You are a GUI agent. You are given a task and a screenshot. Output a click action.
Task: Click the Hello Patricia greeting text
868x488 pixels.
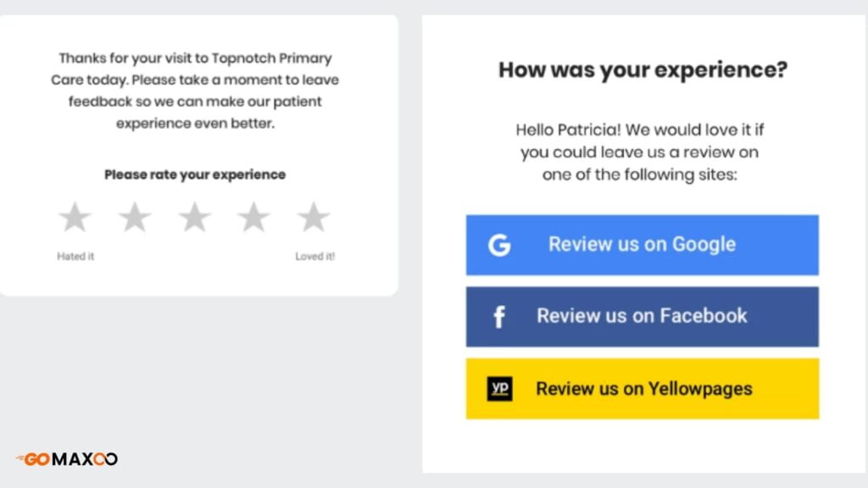pyautogui.click(x=639, y=152)
